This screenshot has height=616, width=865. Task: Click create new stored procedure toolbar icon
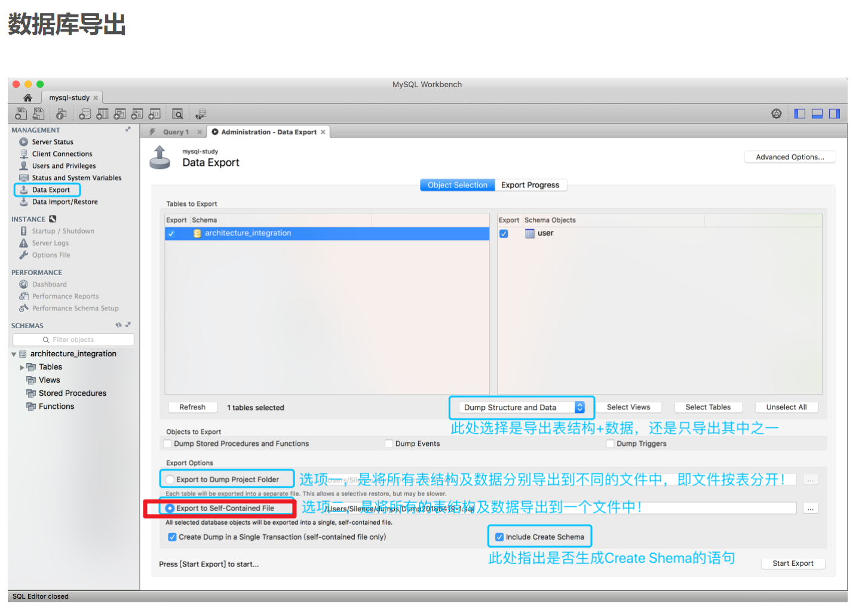coord(137,113)
